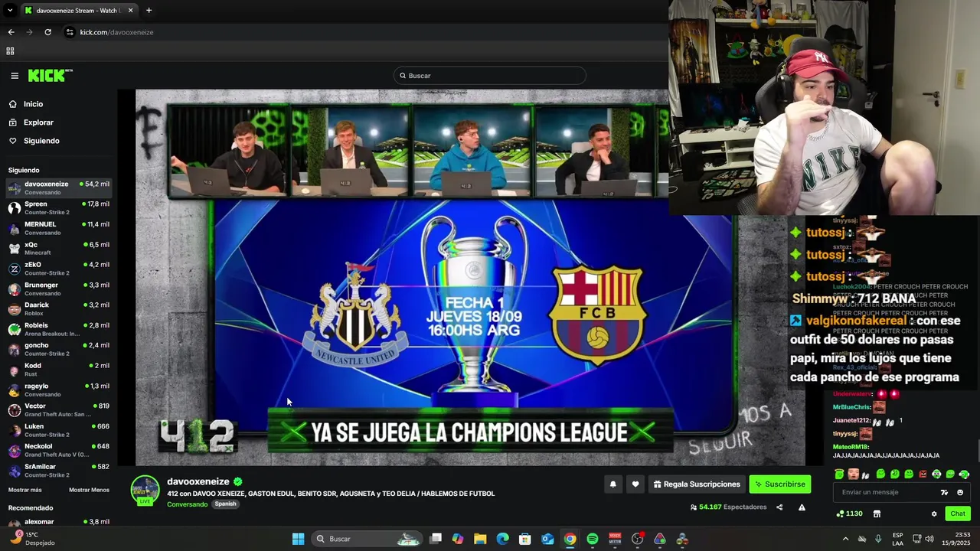Screen dimensions: 980x551
Task: Open File Explorer from taskbar
Action: (480, 539)
